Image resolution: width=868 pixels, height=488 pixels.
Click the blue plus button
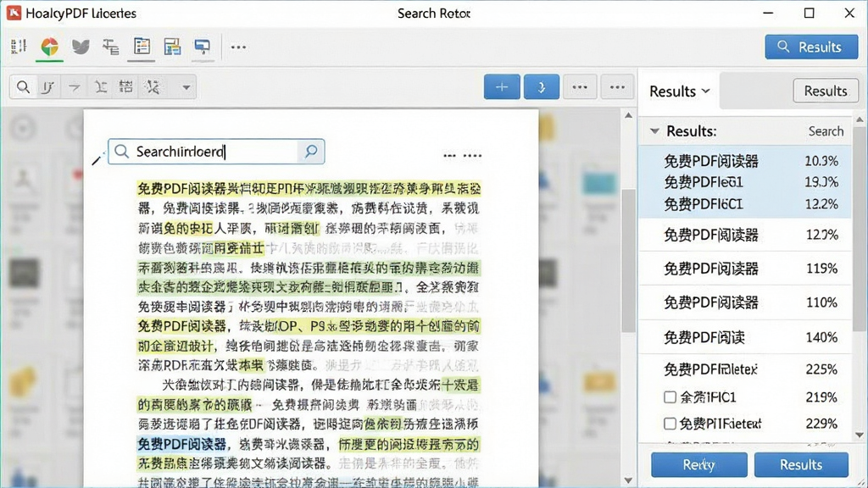pos(502,87)
